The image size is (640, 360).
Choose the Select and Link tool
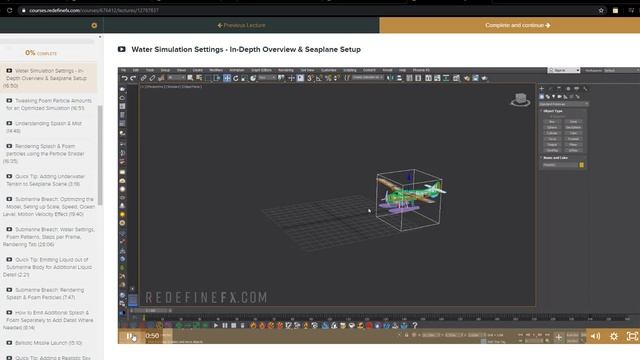tap(143, 78)
